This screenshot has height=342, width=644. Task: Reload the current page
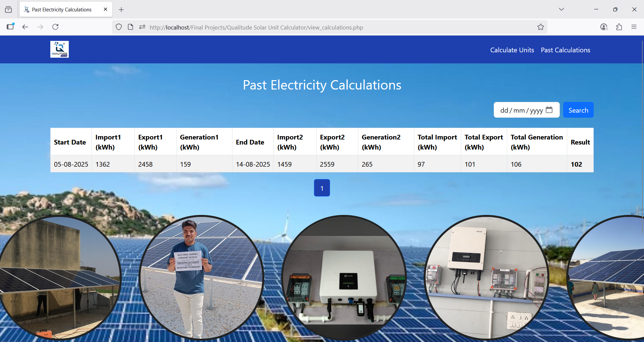pyautogui.click(x=55, y=27)
